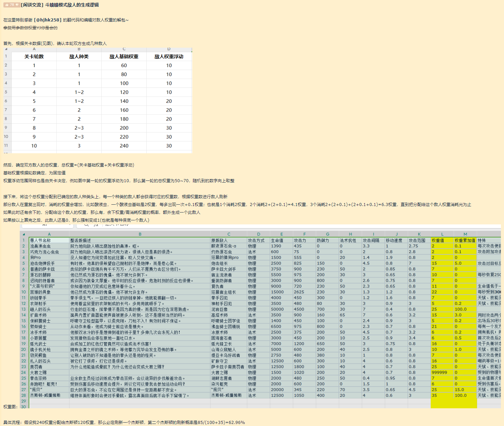Image resolution: width=504 pixels, height=426 pixels.
Task: Select column D header in the first table
Action: [169, 49]
